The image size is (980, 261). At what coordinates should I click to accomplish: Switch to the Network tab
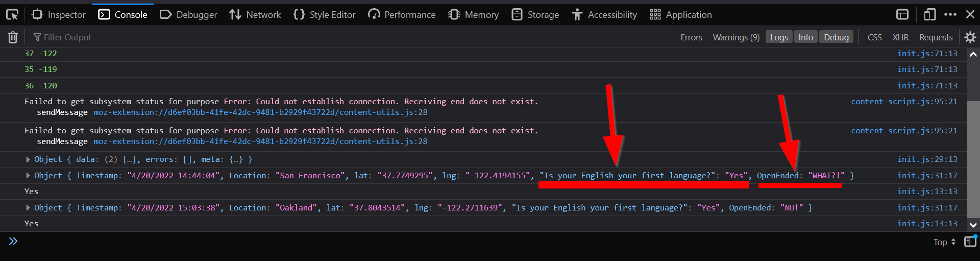pos(255,15)
